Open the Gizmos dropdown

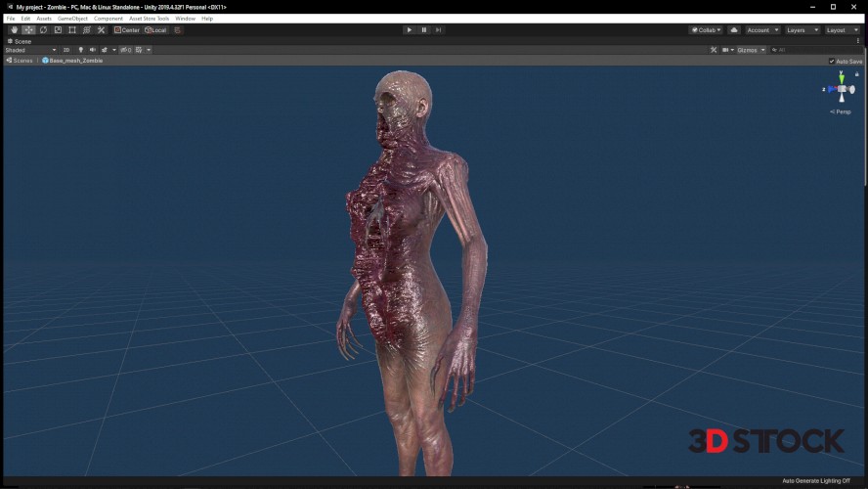pos(751,50)
